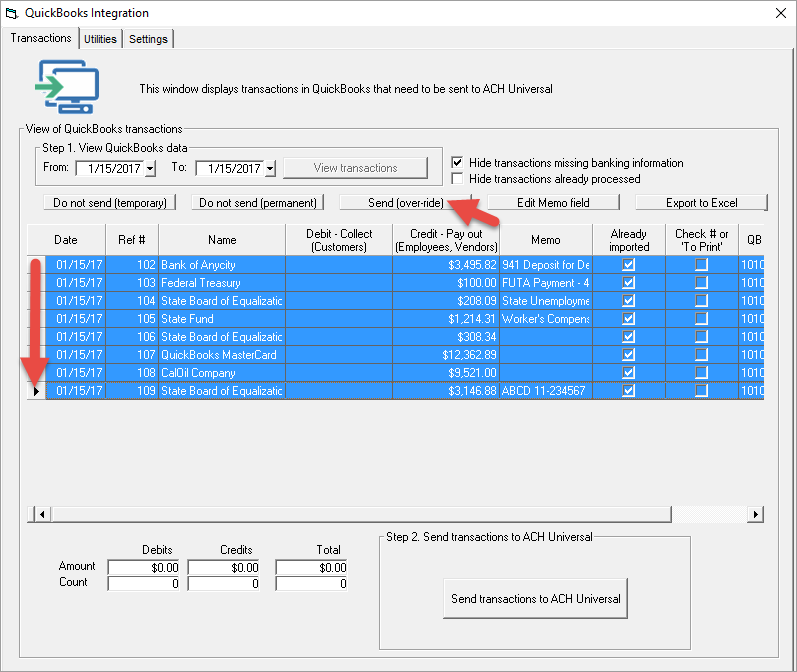Click the horizontal scrollbar left arrow
The height and width of the screenshot is (672, 797).
40,514
